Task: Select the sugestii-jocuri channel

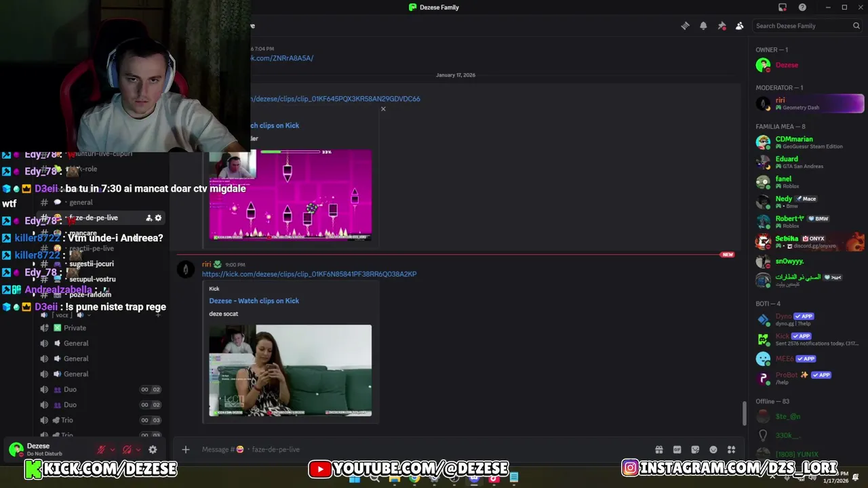Action: pos(102,264)
